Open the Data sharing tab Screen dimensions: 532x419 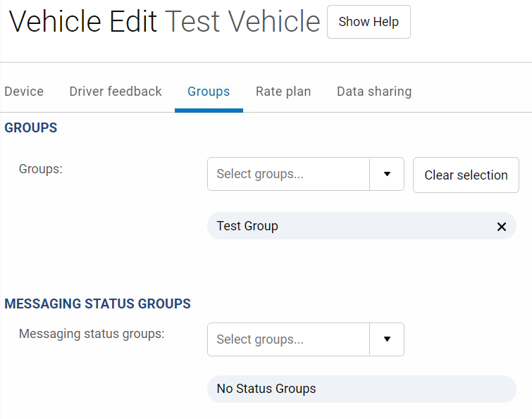(374, 92)
